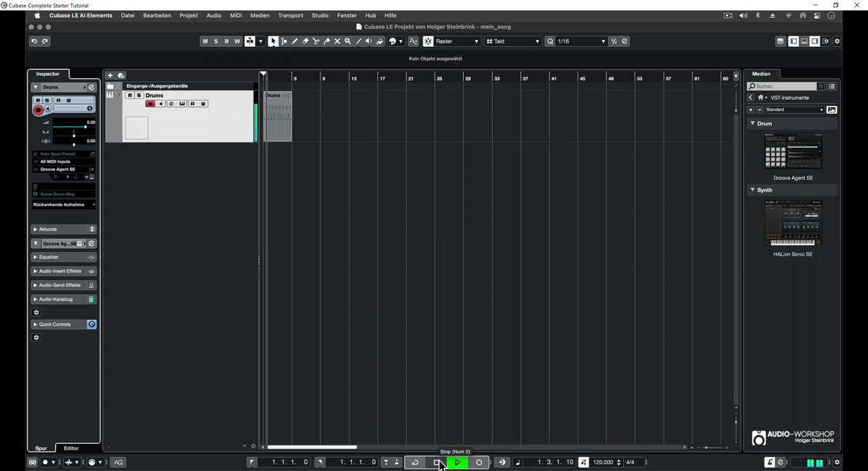Open the Transport menu
Screen dimensions: 868x471
click(290, 16)
